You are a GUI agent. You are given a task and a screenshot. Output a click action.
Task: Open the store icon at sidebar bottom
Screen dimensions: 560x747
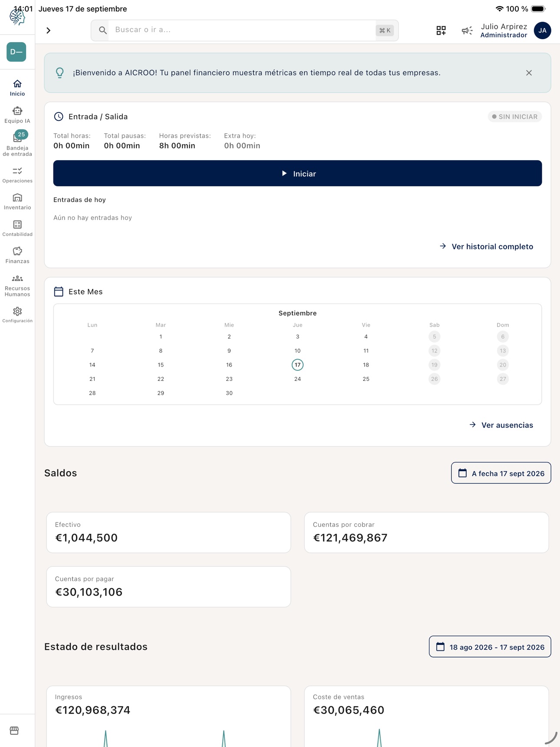[14, 730]
